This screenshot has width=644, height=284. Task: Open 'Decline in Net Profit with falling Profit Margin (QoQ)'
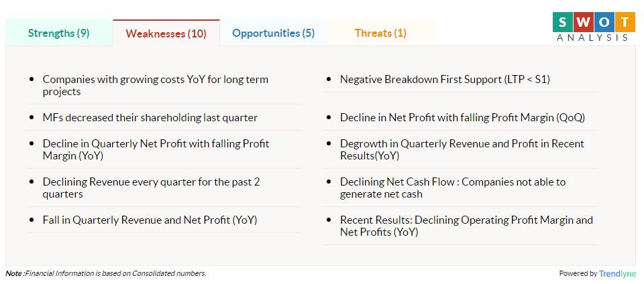click(x=462, y=118)
